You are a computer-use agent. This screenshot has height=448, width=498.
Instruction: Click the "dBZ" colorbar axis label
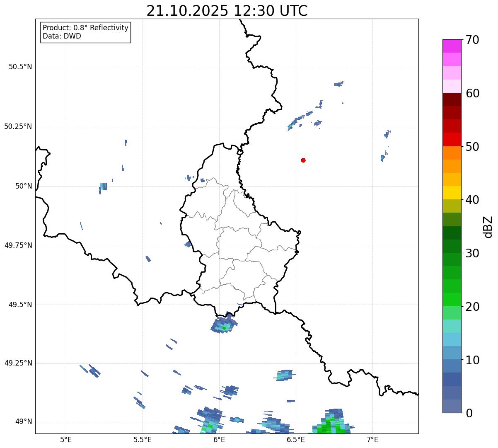[x=488, y=227]
